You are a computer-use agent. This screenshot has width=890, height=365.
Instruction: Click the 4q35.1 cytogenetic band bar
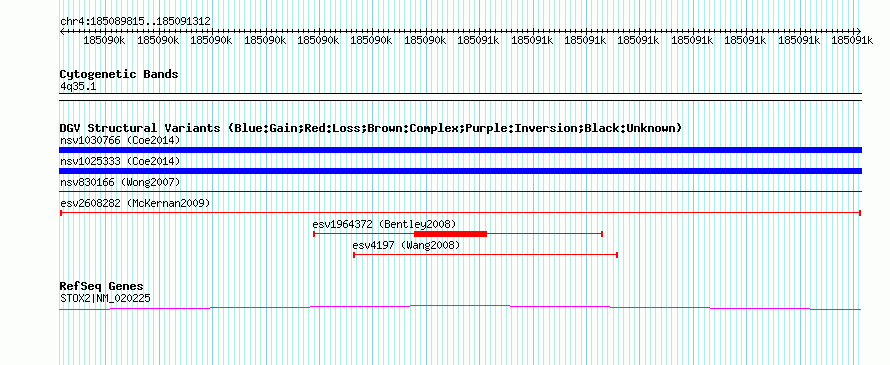pos(460,97)
